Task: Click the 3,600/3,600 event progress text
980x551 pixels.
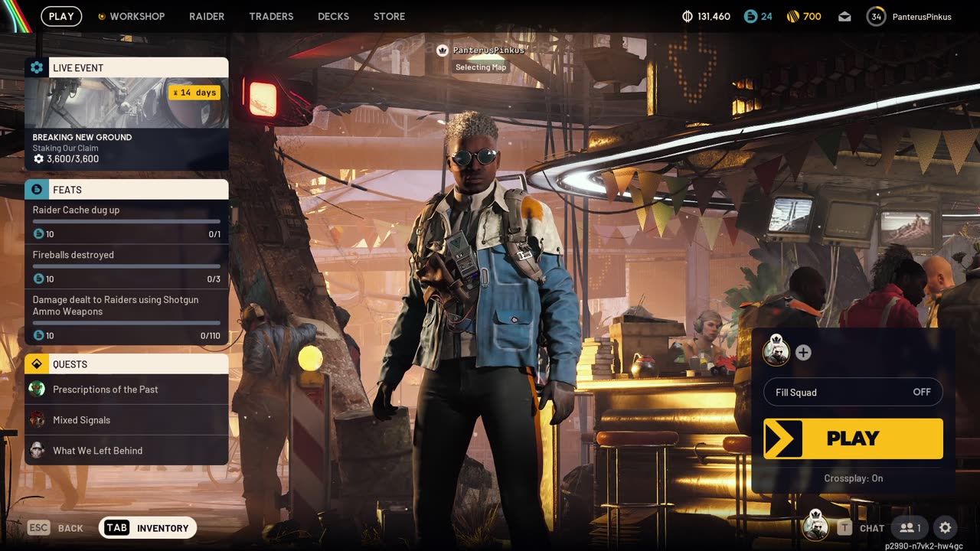Action: point(73,159)
